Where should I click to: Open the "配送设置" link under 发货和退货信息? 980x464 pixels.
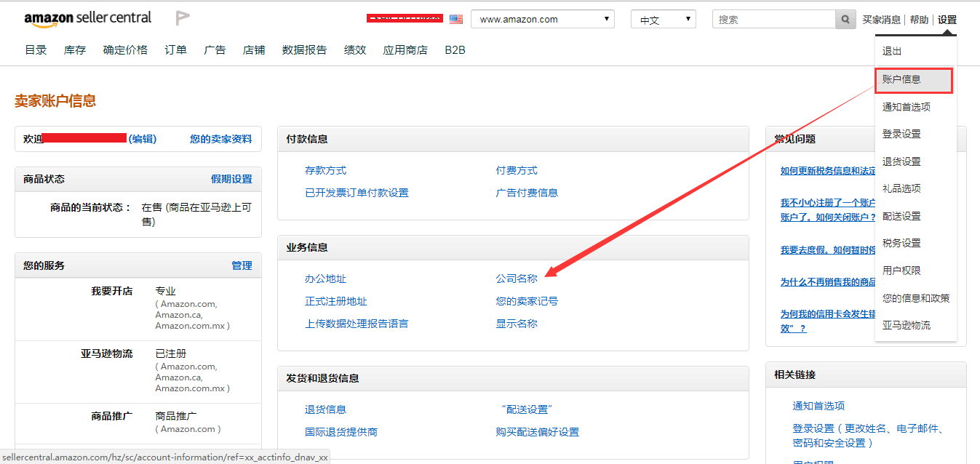(x=527, y=409)
